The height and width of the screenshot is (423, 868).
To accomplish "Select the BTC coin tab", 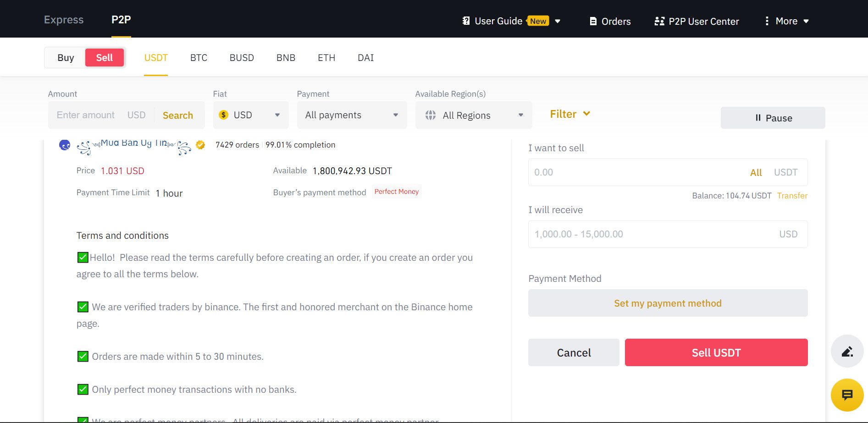I will click(x=199, y=58).
